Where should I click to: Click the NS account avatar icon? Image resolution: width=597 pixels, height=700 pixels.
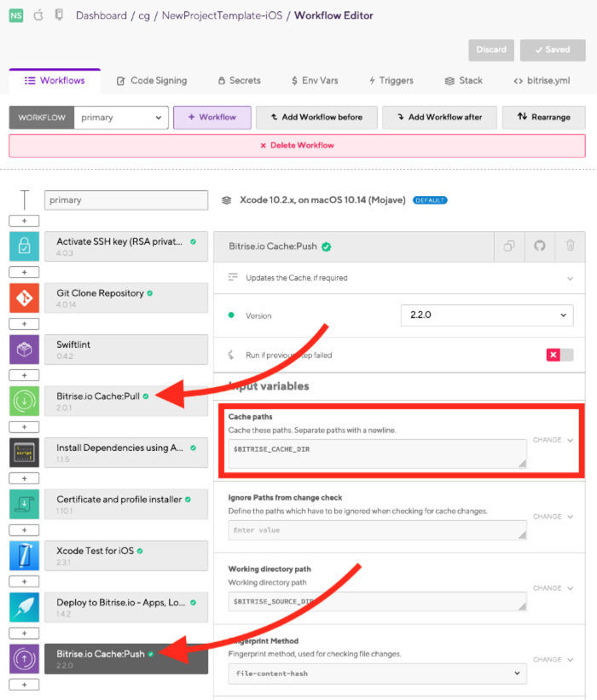click(16, 15)
